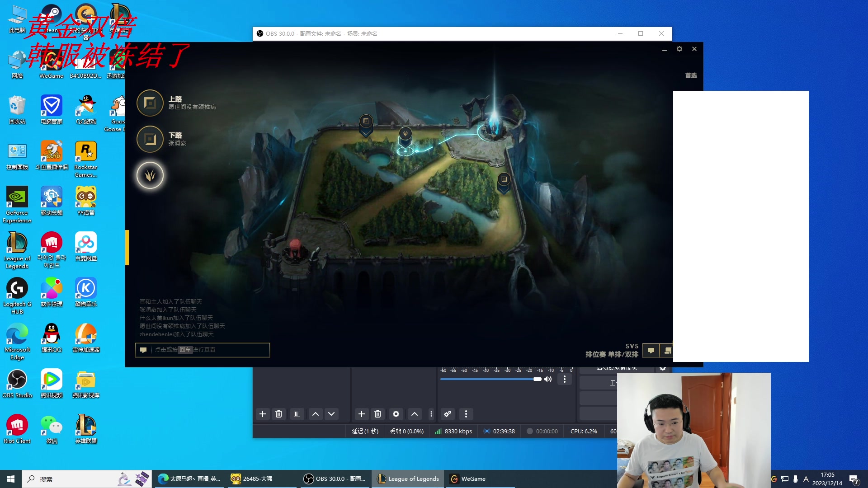Add a new scene in OBS

[x=263, y=414]
